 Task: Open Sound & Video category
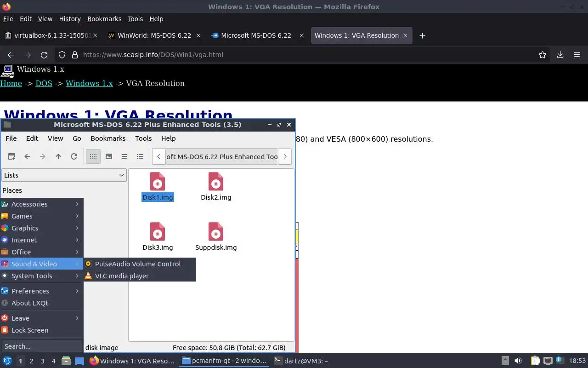pyautogui.click(x=41, y=264)
